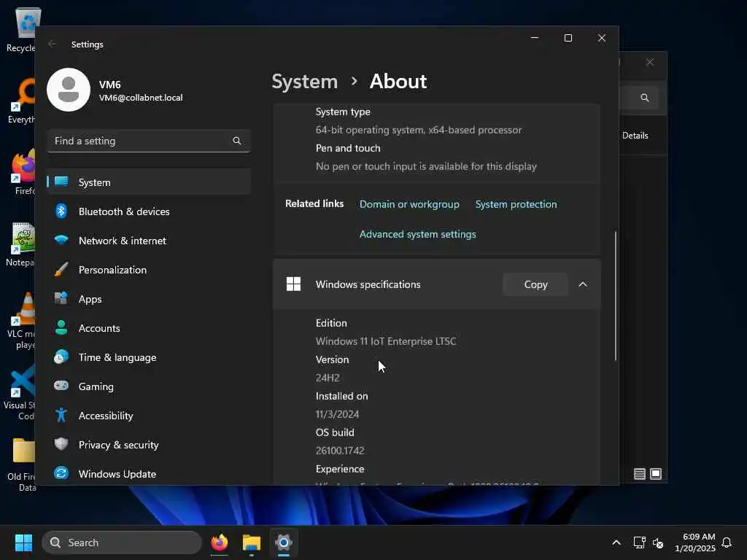747x560 pixels.
Task: Click the Gaming controller icon
Action: (x=61, y=386)
